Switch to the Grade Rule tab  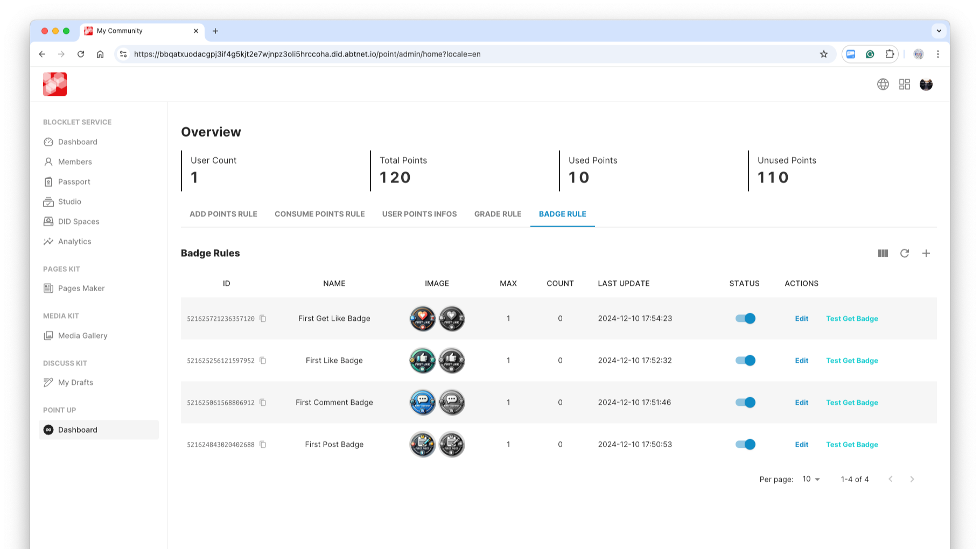point(498,214)
